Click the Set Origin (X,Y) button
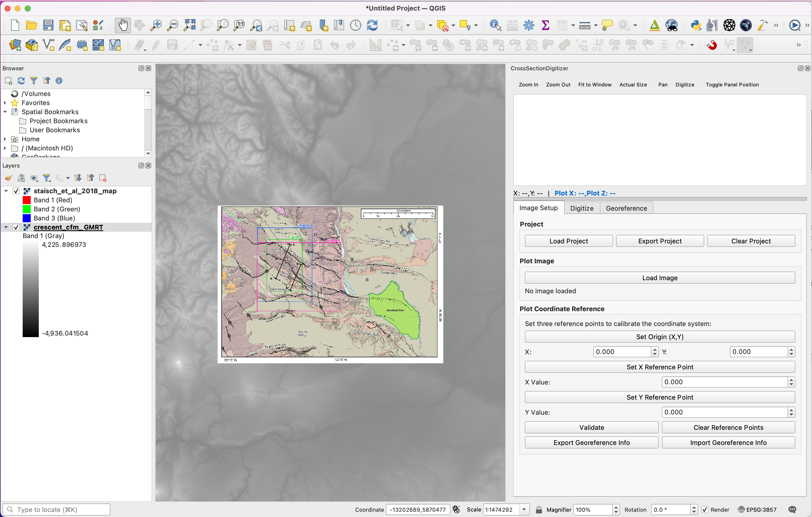 (660, 337)
